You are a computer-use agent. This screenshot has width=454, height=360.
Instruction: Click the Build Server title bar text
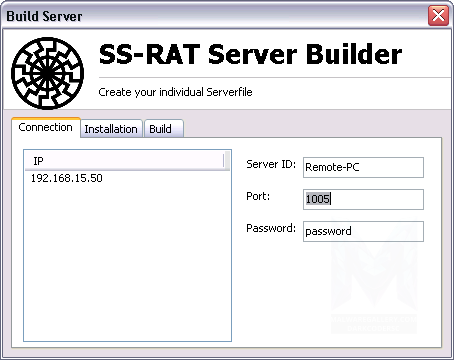(x=44, y=16)
